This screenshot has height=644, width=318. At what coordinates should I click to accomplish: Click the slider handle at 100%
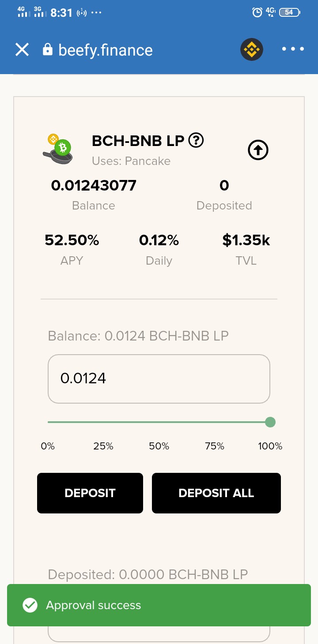pyautogui.click(x=270, y=422)
